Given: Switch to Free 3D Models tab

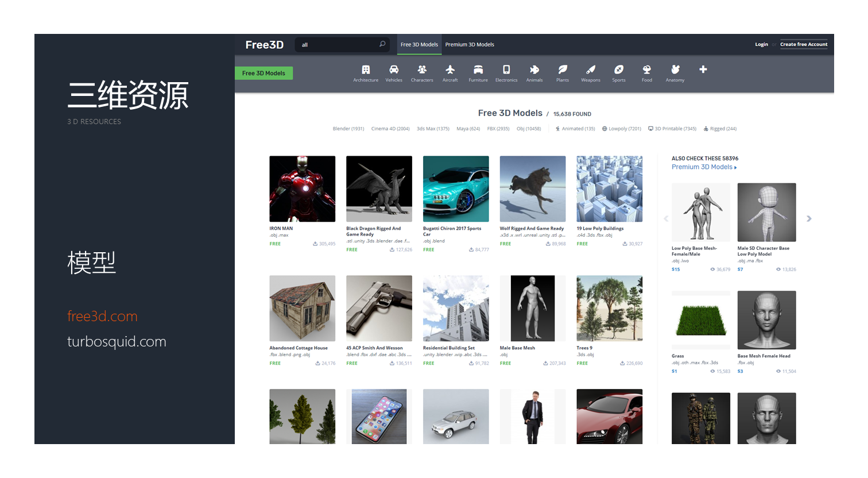Looking at the screenshot, I should 419,44.
